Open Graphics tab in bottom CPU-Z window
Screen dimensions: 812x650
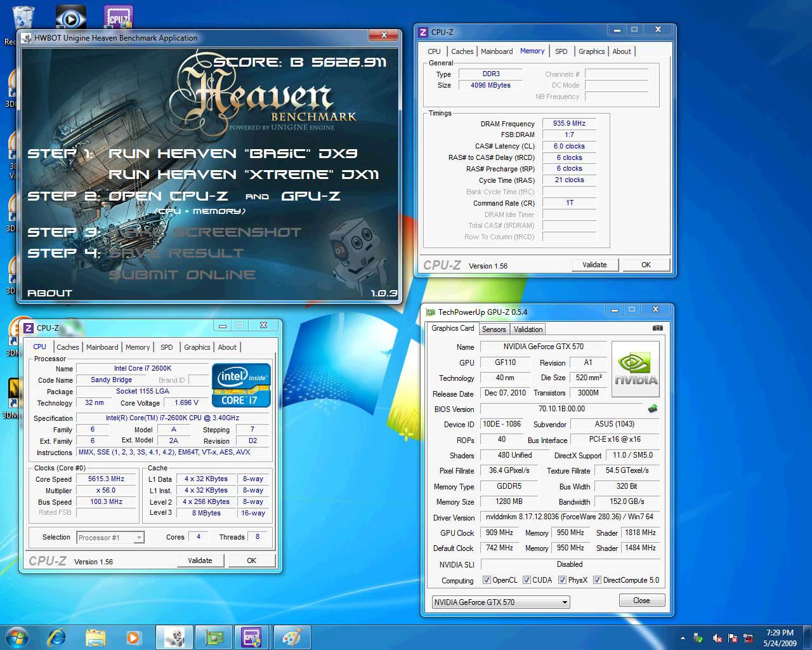coord(197,347)
